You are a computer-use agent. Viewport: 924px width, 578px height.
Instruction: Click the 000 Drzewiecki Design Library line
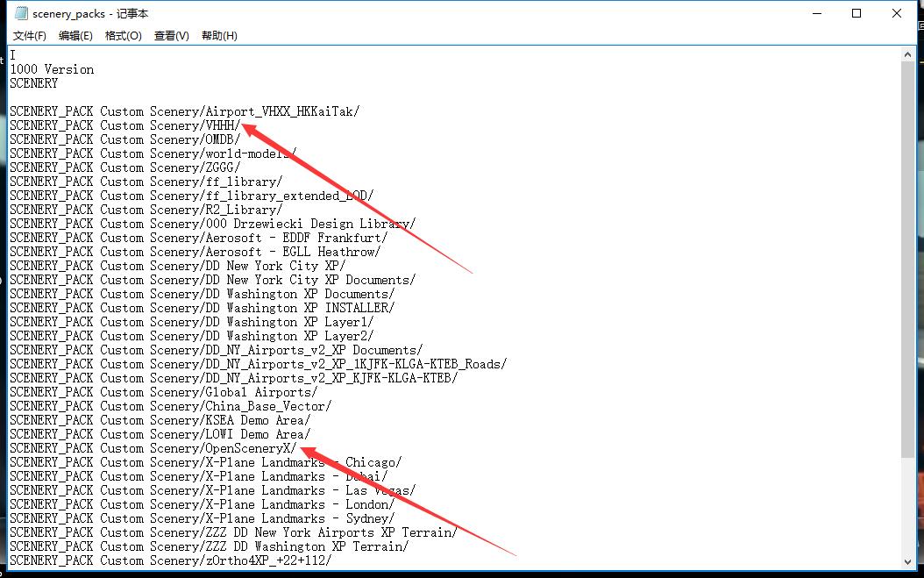click(x=213, y=225)
